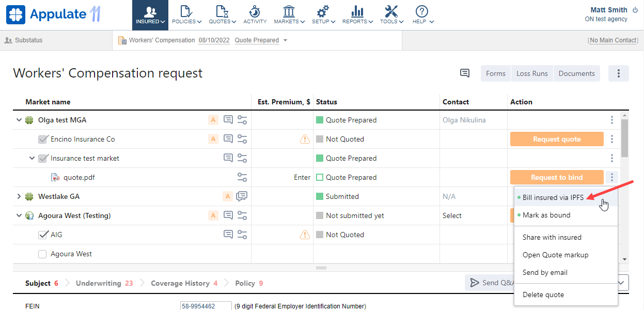Open notes icon for Insurance test market
Screen dimensions: 644x310
(x=228, y=158)
